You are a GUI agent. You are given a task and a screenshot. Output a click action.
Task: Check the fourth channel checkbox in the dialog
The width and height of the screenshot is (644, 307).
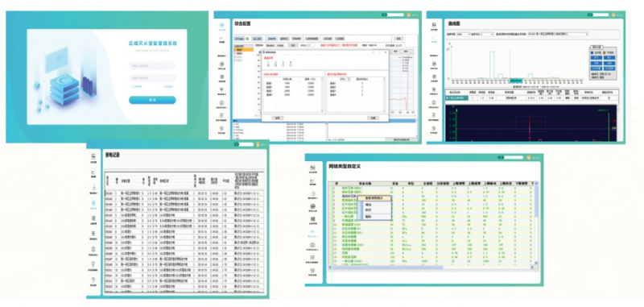[291, 64]
